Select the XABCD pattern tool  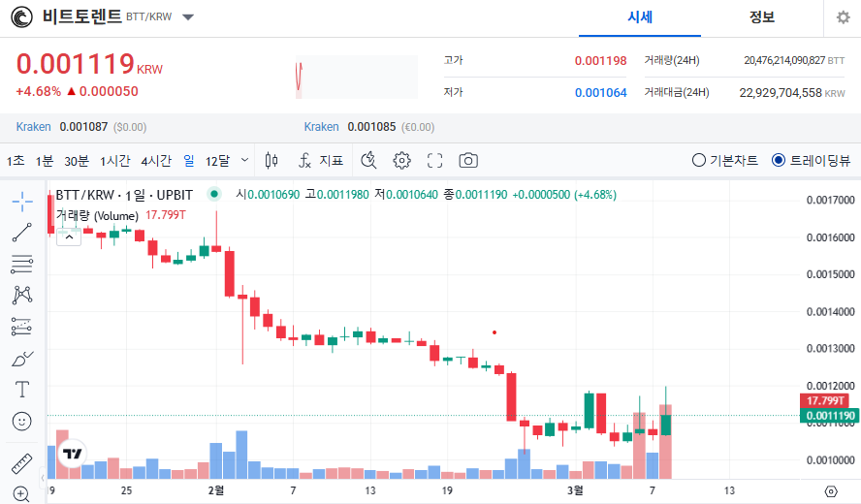(x=22, y=296)
